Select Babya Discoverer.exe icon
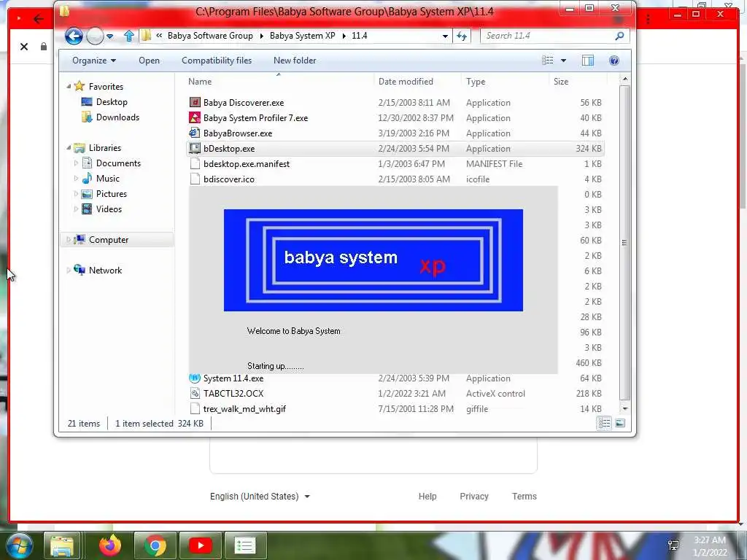The height and width of the screenshot is (560, 747). [x=195, y=102]
